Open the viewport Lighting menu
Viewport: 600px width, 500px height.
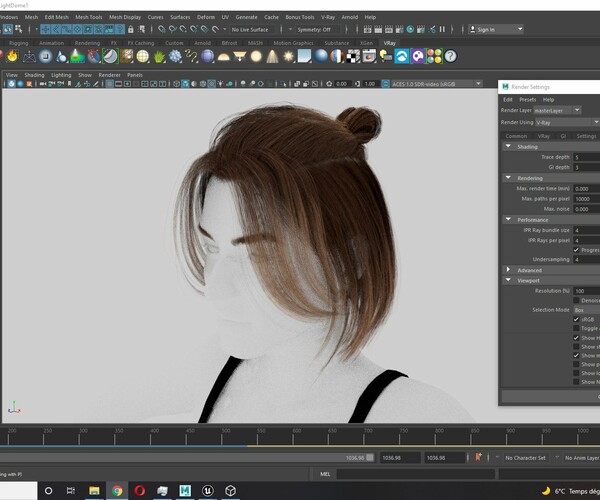coord(61,75)
